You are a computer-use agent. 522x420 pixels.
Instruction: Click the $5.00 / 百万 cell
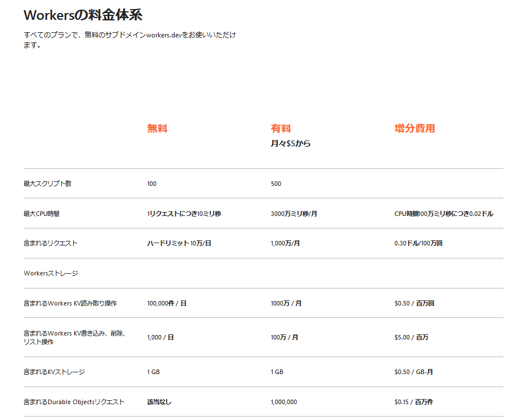pos(411,337)
